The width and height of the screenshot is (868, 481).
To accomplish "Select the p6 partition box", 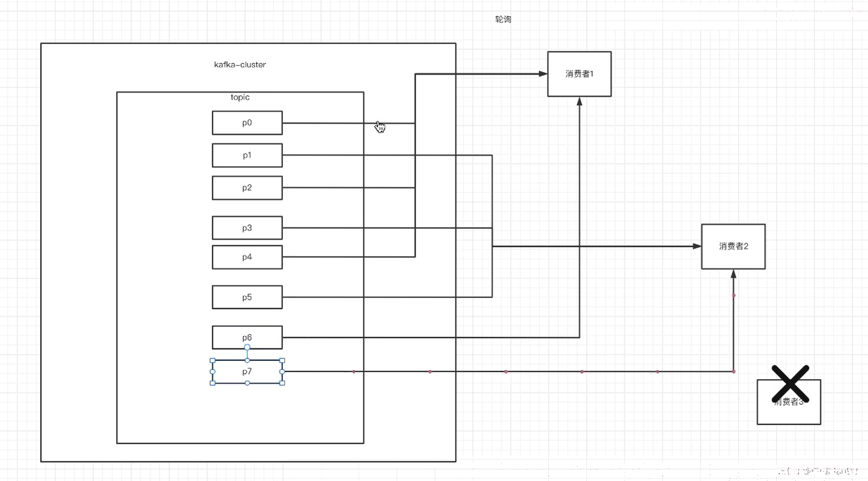I will [x=247, y=337].
